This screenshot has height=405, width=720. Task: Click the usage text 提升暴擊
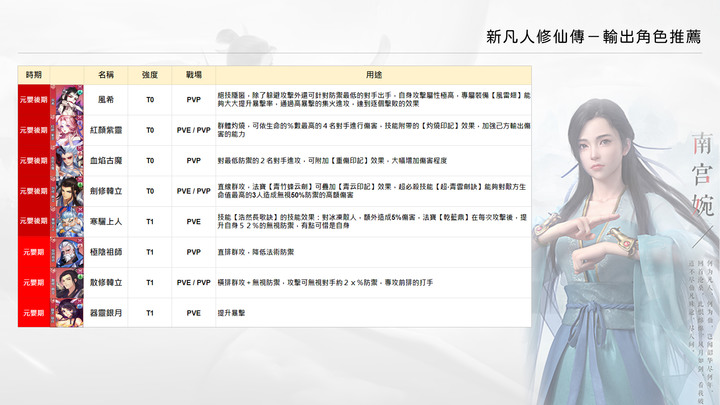pos(231,313)
